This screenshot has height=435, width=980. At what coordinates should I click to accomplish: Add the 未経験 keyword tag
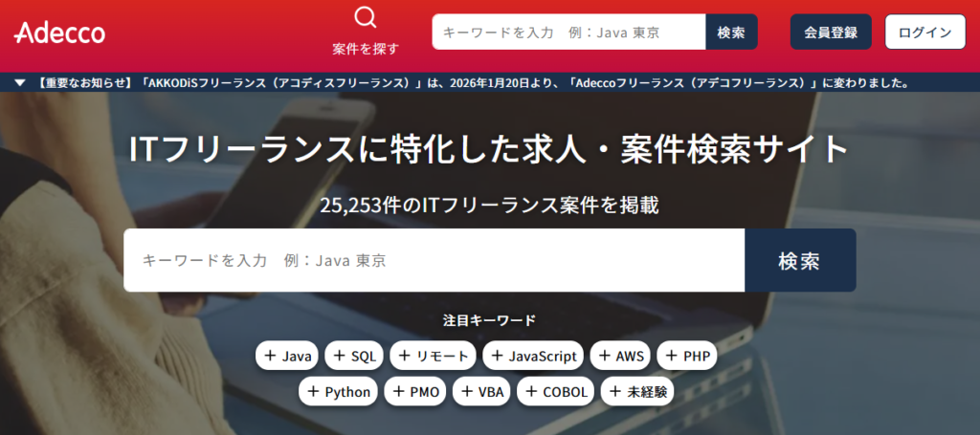click(x=637, y=391)
